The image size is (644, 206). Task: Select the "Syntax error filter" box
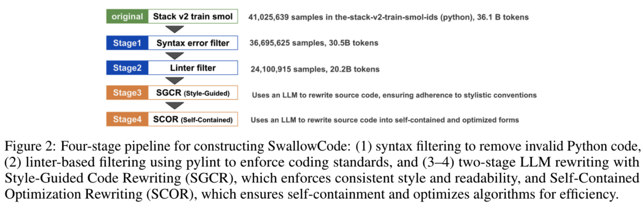pos(193,43)
